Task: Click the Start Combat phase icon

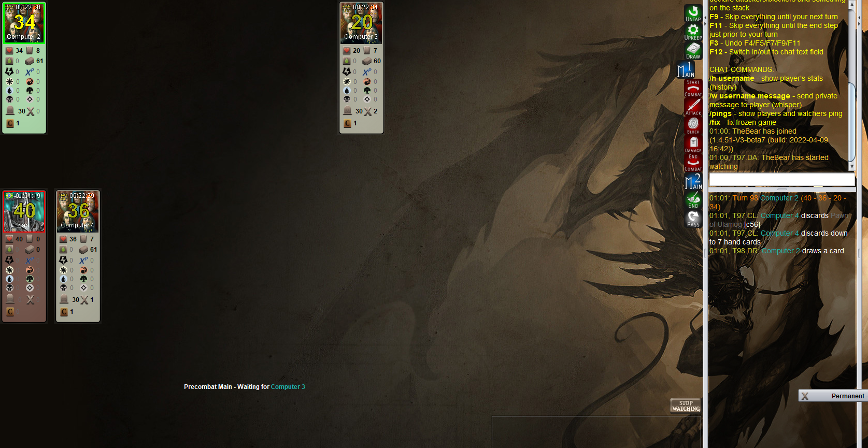Action: [x=693, y=88]
